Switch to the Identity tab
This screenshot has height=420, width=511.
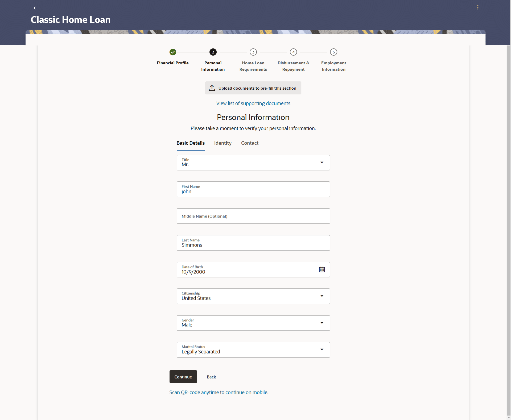click(x=223, y=143)
